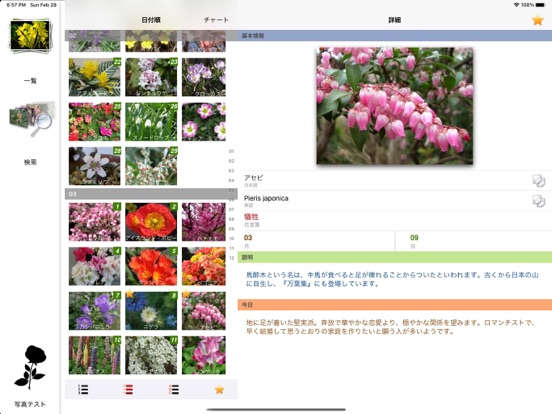Tap the 基本情報 section header

(395, 36)
